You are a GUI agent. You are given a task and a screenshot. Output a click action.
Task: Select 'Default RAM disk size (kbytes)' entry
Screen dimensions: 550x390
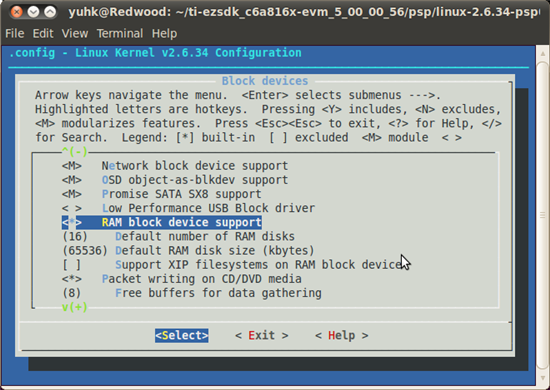215,250
